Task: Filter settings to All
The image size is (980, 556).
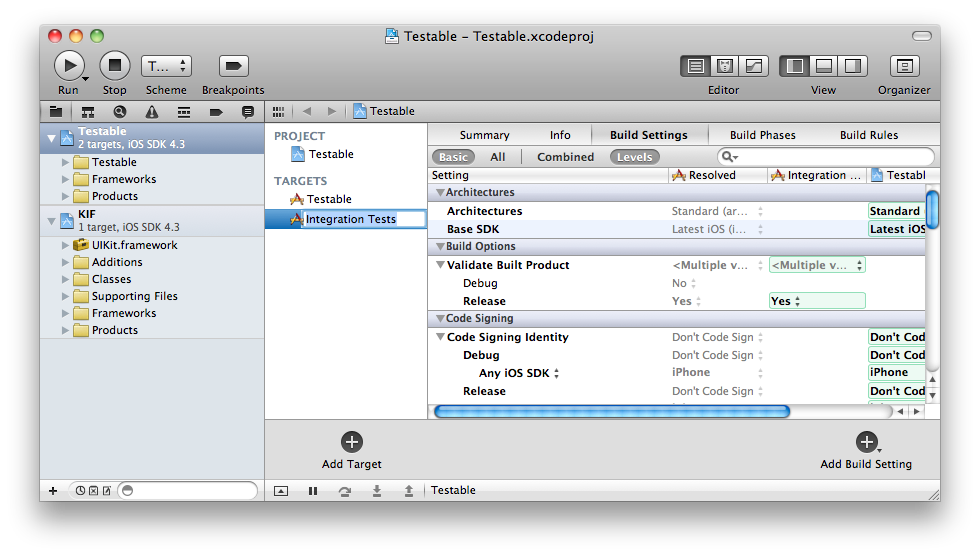Action: click(x=498, y=157)
